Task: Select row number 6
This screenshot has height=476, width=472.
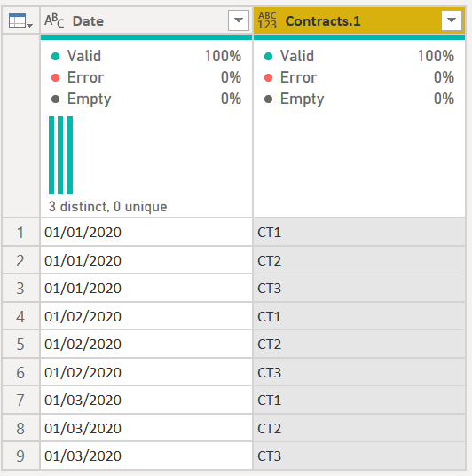Action: [x=20, y=372]
